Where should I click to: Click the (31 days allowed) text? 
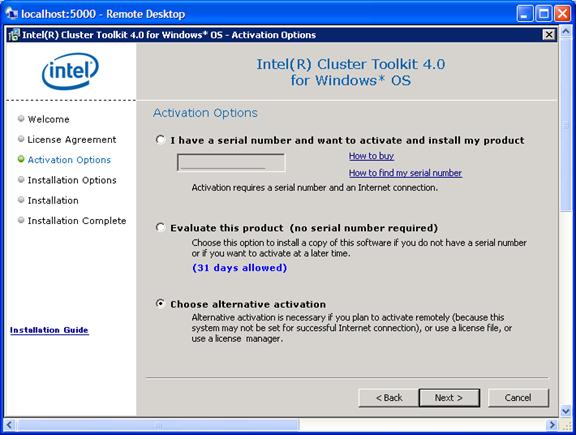tap(240, 267)
